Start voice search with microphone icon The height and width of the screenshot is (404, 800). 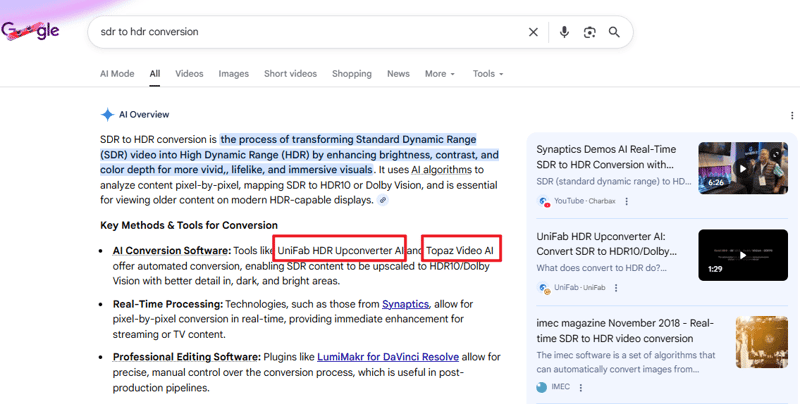coord(564,32)
